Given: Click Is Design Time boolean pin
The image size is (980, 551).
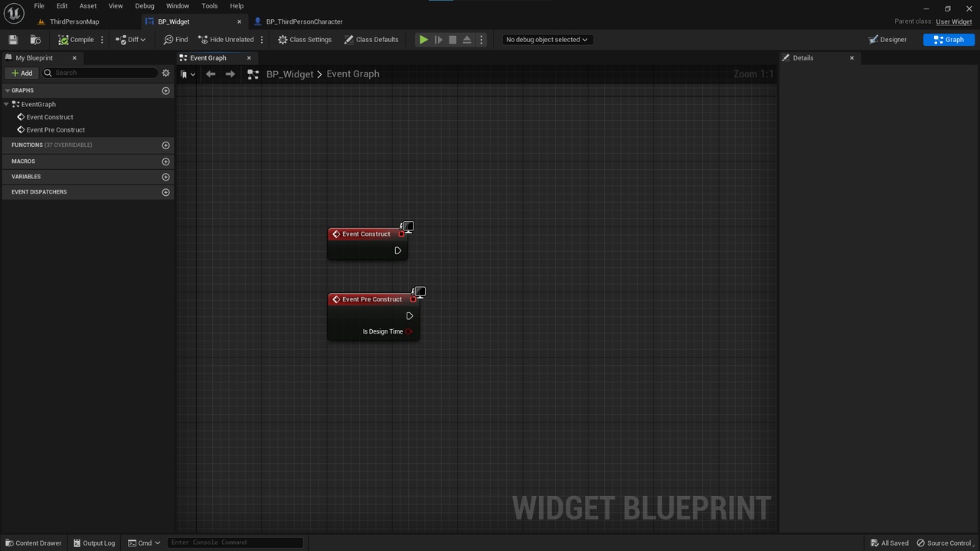Looking at the screenshot, I should tap(409, 331).
